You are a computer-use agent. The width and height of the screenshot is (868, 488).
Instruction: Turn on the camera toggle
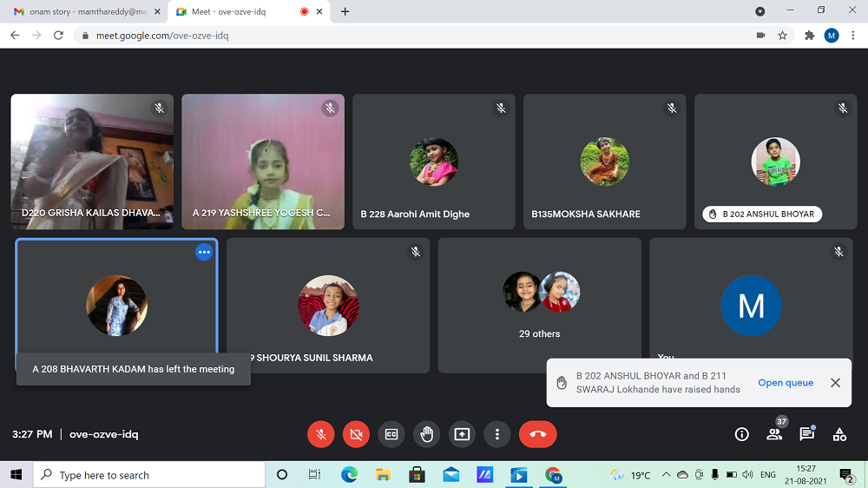(356, 434)
